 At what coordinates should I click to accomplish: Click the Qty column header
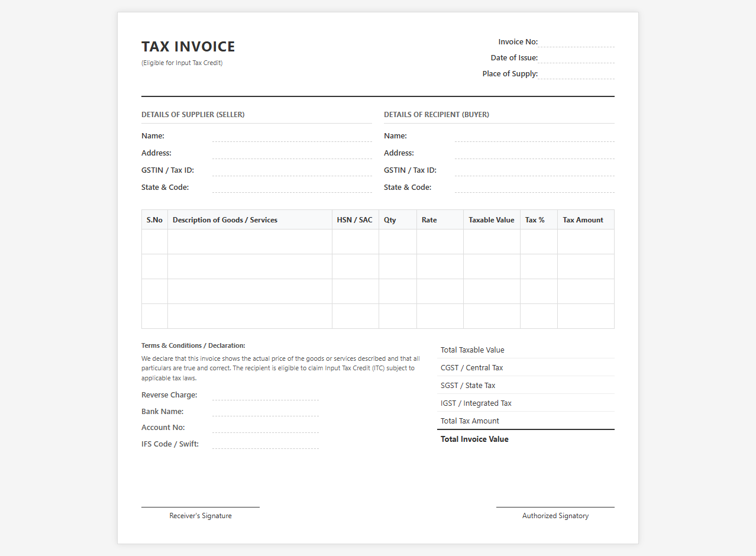398,220
